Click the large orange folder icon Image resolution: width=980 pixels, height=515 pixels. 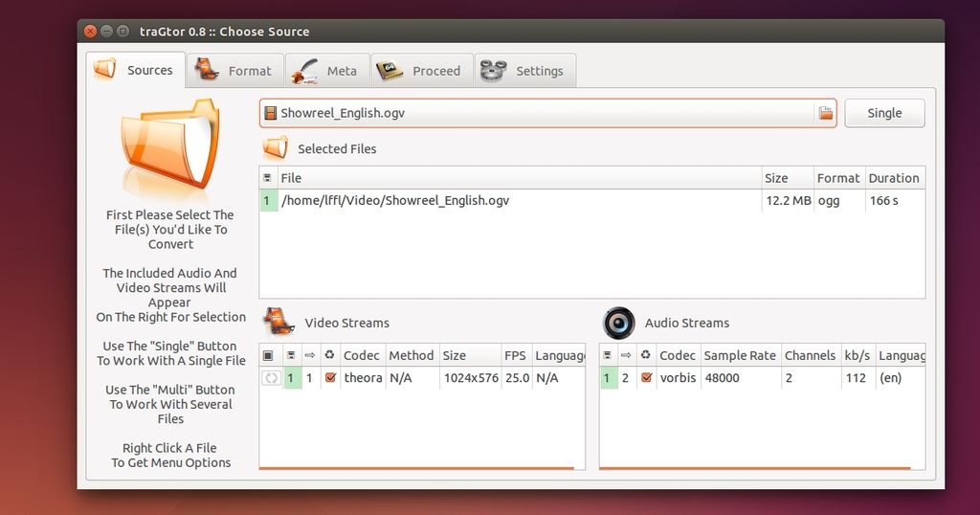tap(169, 145)
